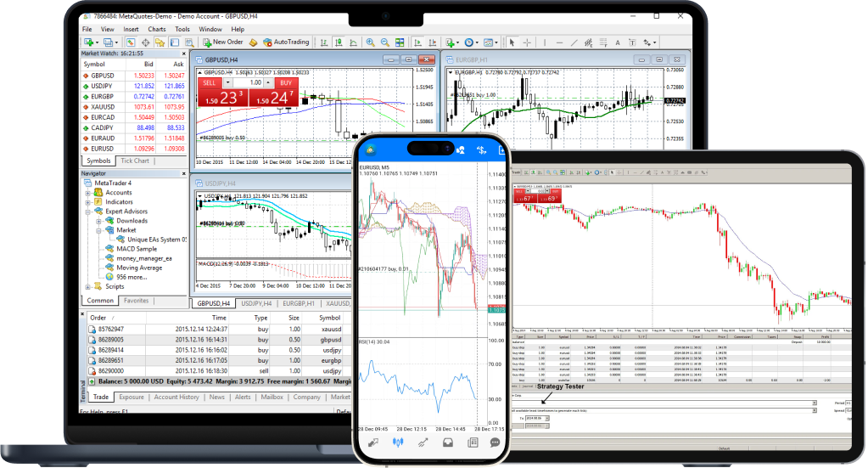Viewport: 868px width, 468px height.
Task: Click the New Chart toolbar icon
Action: click(88, 42)
